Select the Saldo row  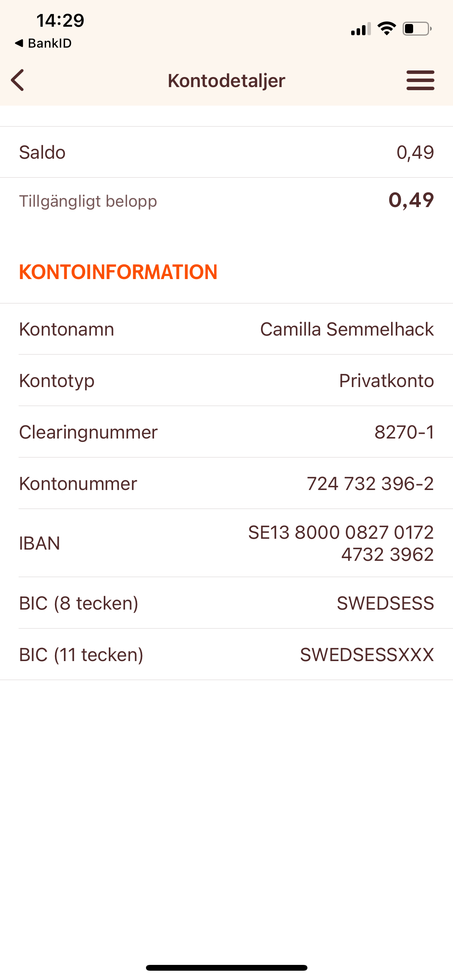pos(226,152)
